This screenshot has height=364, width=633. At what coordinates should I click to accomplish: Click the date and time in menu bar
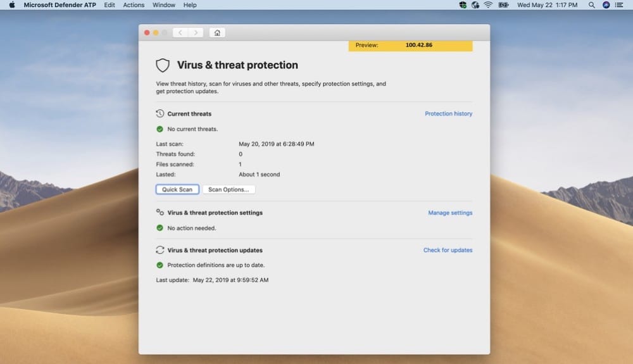(547, 5)
